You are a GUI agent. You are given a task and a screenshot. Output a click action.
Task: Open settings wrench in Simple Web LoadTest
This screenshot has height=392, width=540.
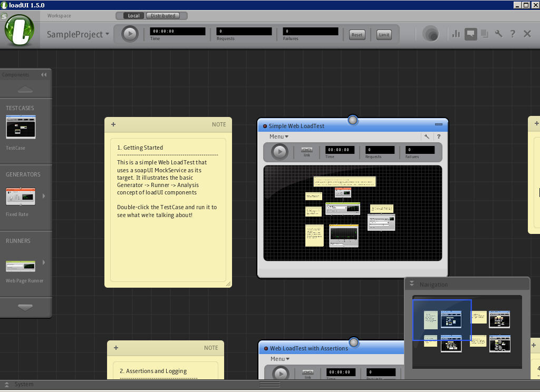(x=427, y=136)
